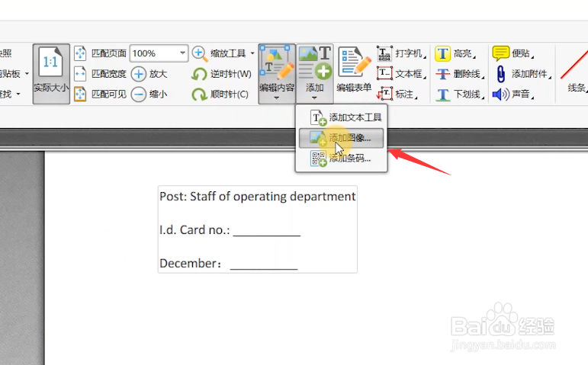Select the Sound (声音) speaker tool

[x=512, y=94]
